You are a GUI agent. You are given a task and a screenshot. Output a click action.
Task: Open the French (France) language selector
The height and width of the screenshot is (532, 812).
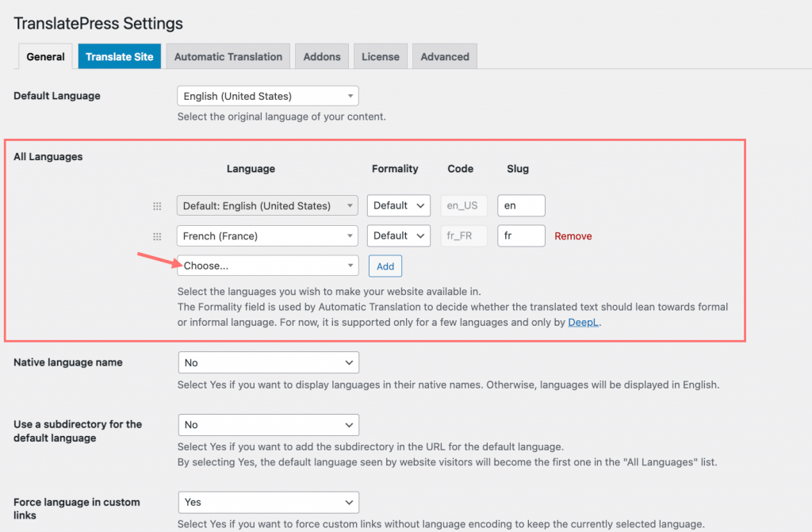(267, 235)
